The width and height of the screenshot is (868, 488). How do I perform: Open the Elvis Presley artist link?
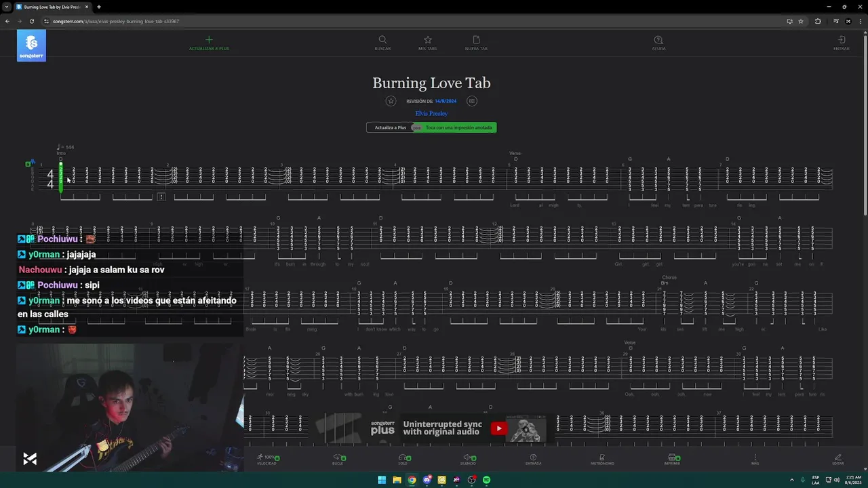431,114
